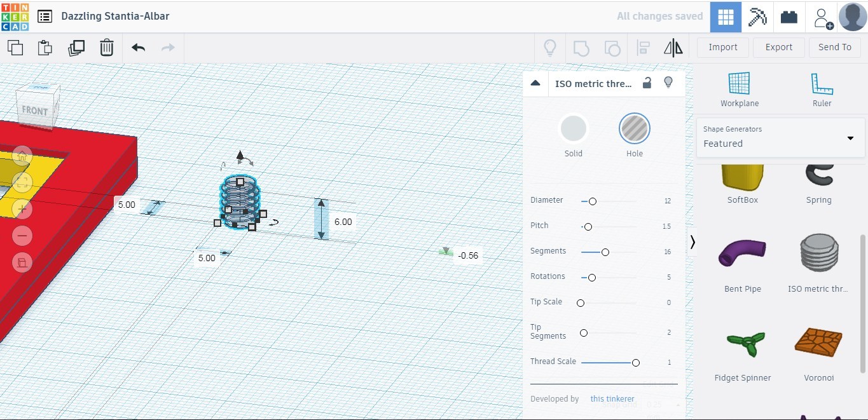
Task: Click the Rotations value 5
Action: pyautogui.click(x=669, y=278)
